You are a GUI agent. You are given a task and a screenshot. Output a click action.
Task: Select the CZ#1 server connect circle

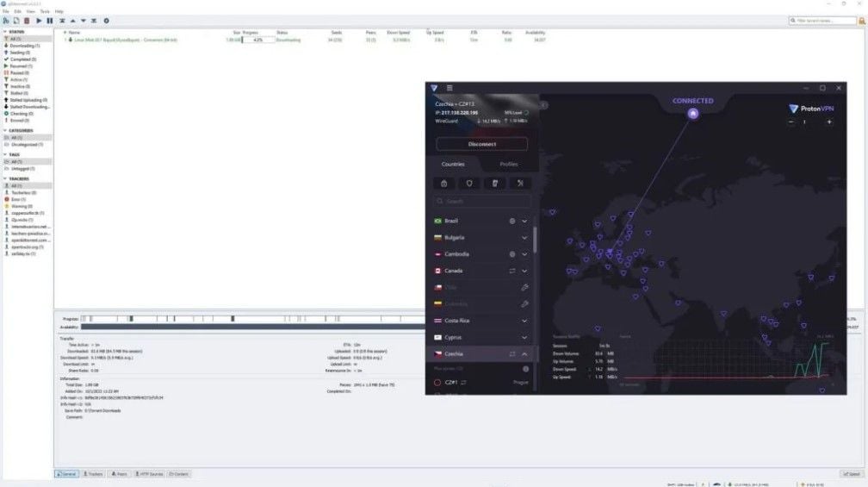click(x=437, y=383)
